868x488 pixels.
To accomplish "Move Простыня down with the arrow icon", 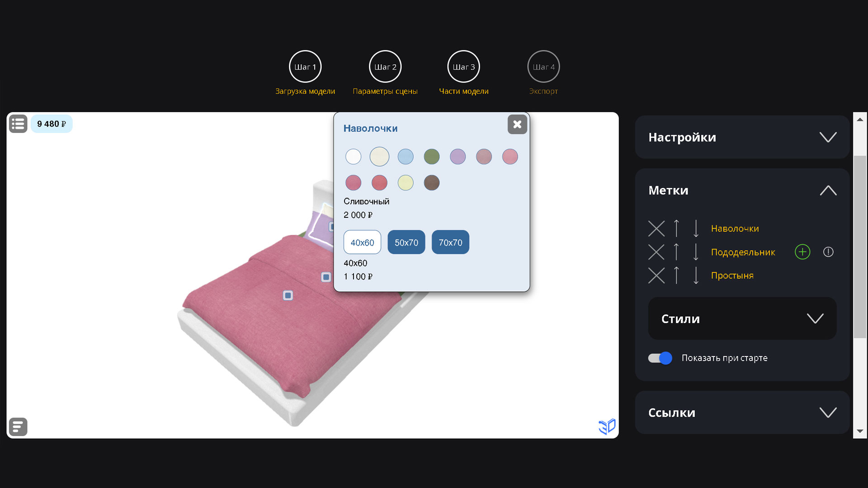I will 696,276.
